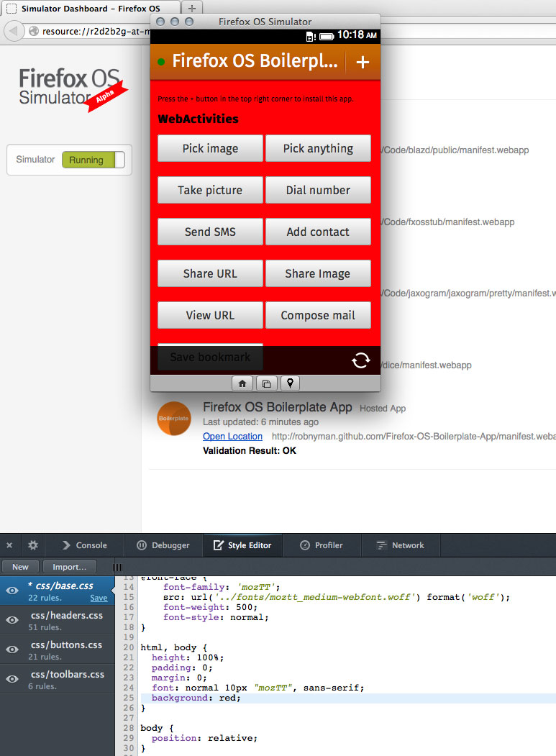This screenshot has width=556, height=756.
Task: Open the Network tab
Action: (x=400, y=545)
